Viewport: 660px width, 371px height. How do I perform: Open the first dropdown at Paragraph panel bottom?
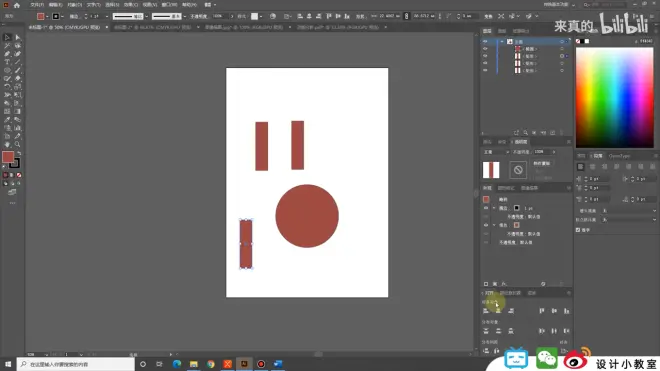click(x=630, y=211)
